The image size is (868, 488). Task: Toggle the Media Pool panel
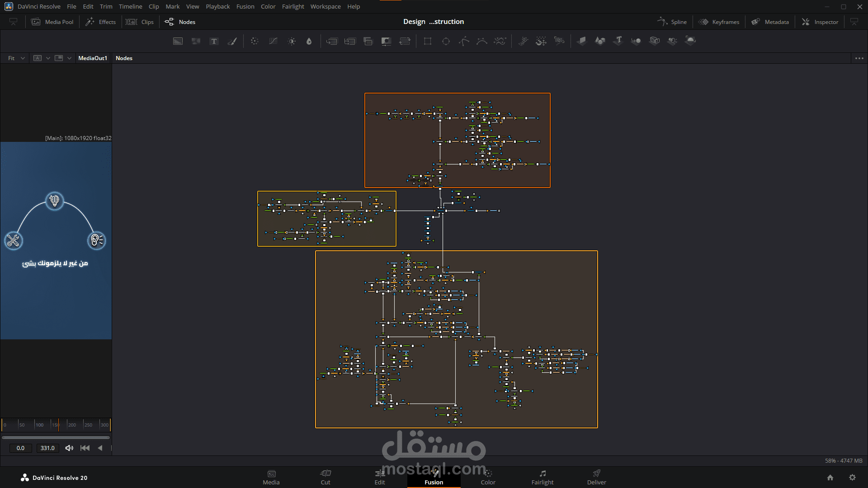coord(52,22)
